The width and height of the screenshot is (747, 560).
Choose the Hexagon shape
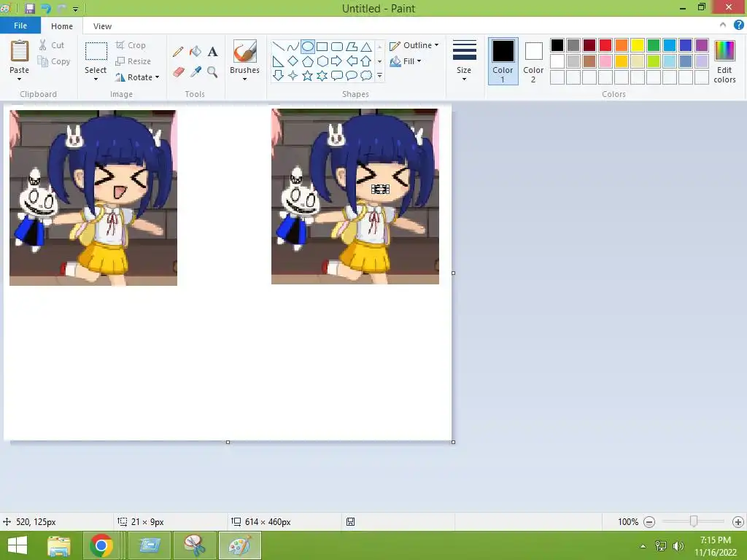point(322,61)
